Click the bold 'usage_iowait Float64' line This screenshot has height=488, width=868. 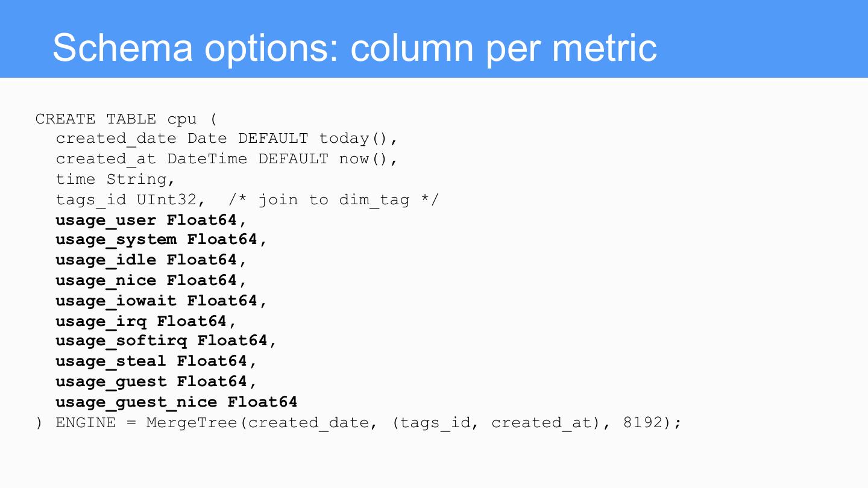[160, 301]
